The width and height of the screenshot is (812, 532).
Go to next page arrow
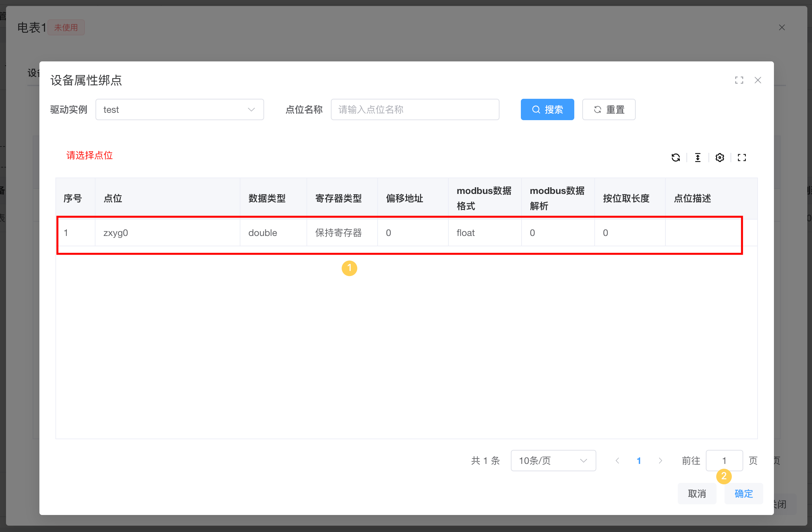click(660, 461)
